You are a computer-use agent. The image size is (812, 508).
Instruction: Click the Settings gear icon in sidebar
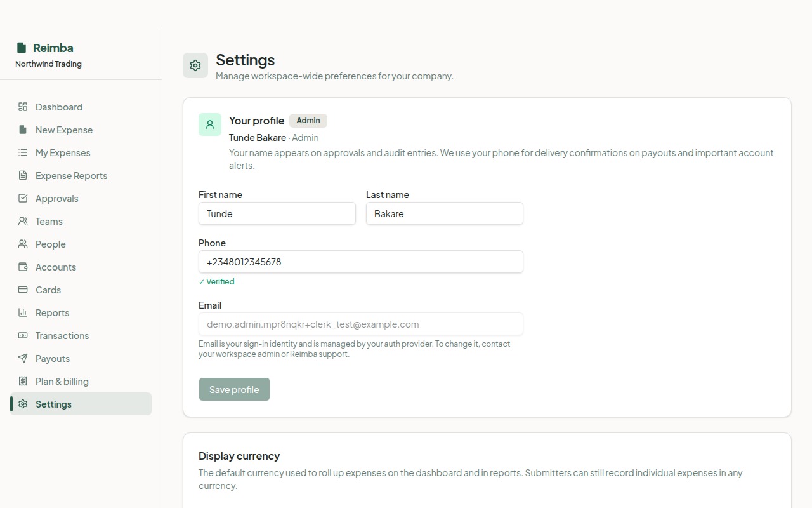click(x=23, y=404)
